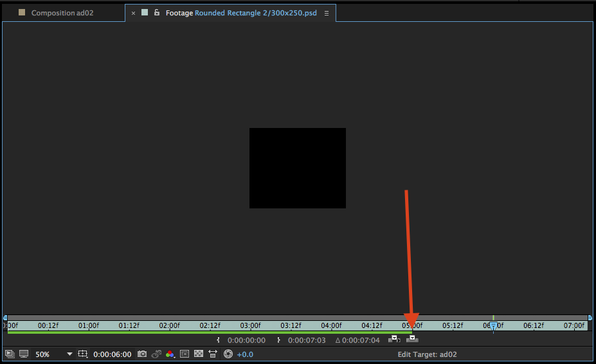Click the out point time 0:00:07:03
Image resolution: width=596 pixels, height=364 pixels.
307,340
